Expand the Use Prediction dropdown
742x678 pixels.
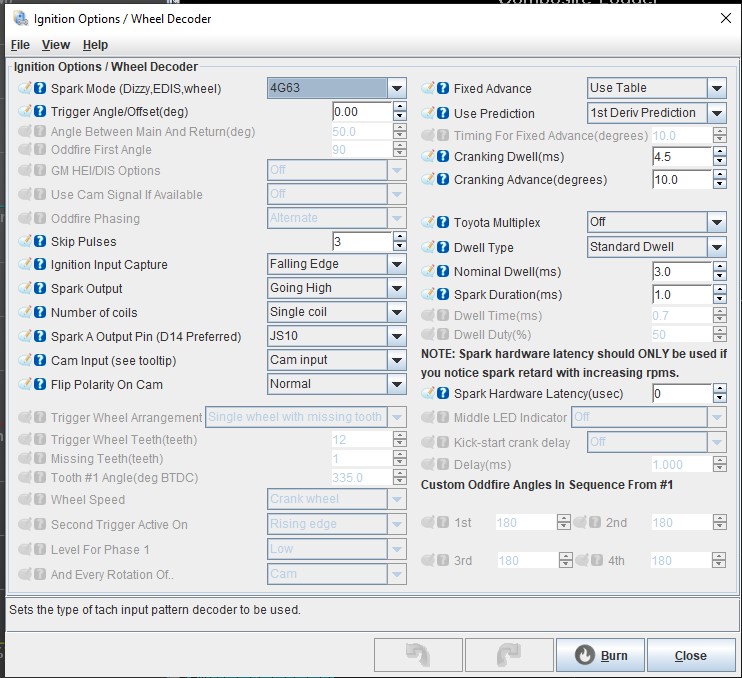716,113
